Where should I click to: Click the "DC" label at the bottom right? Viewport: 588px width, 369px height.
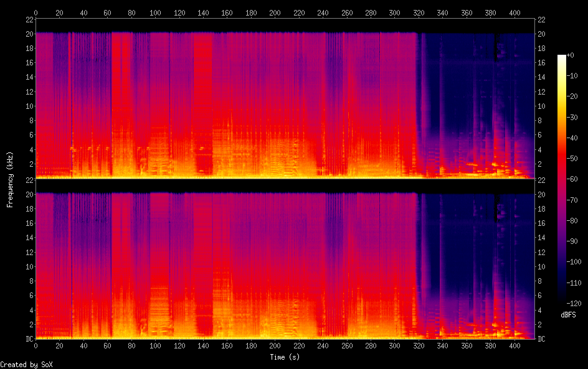[541, 339]
